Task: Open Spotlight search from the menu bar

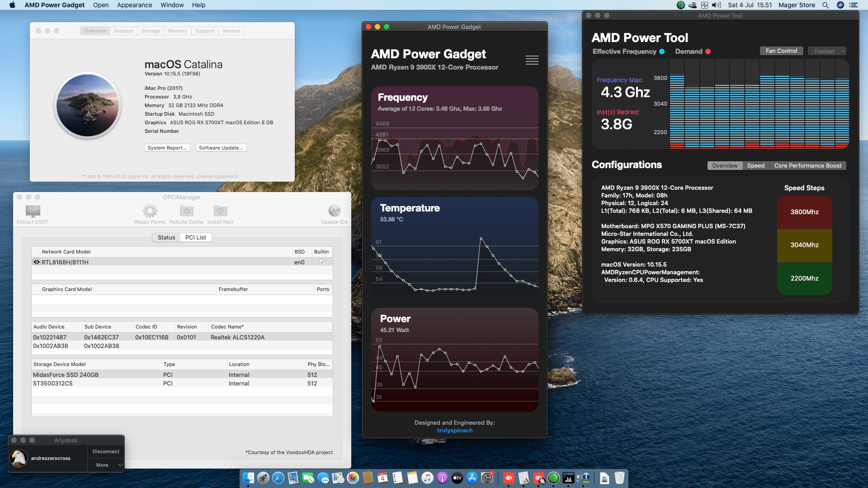Action: click(x=826, y=5)
